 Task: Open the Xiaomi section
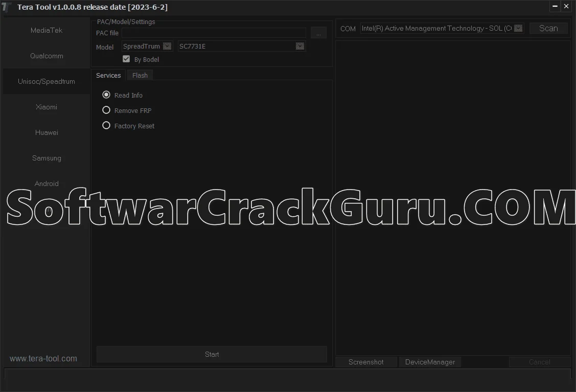click(x=47, y=107)
